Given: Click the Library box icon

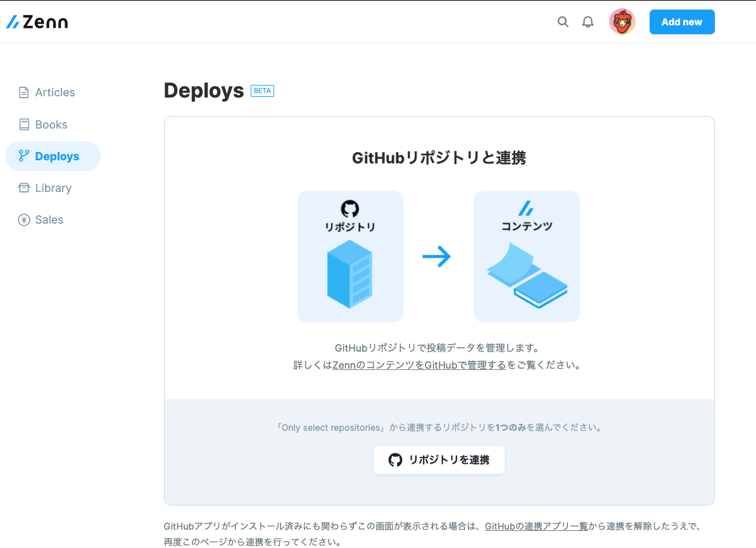Looking at the screenshot, I should (23, 188).
